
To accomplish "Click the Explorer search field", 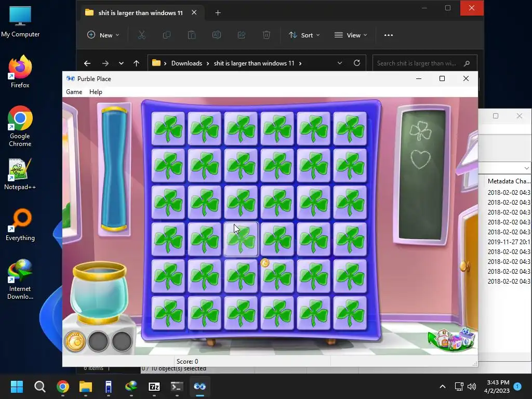I will [x=425, y=63].
